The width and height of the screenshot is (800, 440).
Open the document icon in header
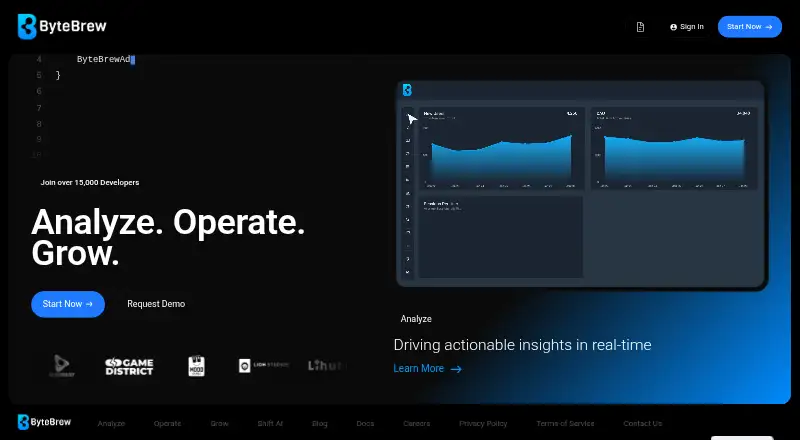click(x=640, y=27)
